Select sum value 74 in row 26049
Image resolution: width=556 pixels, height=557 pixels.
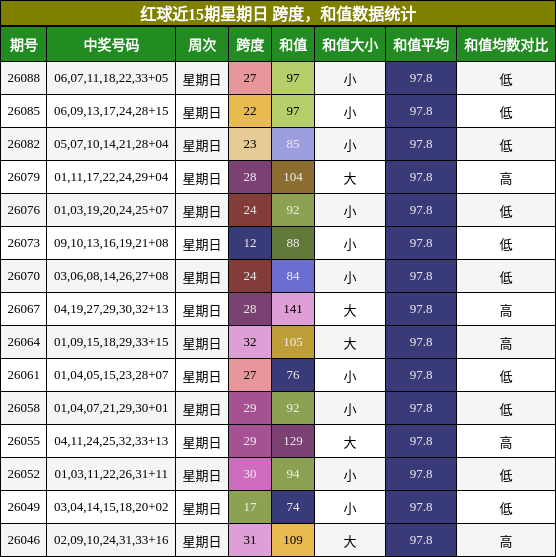[293, 507]
